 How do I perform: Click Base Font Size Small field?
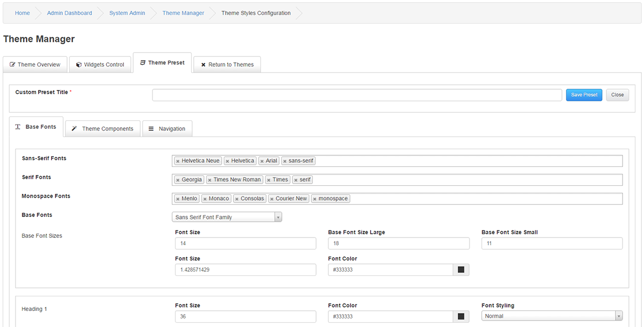[x=552, y=243]
